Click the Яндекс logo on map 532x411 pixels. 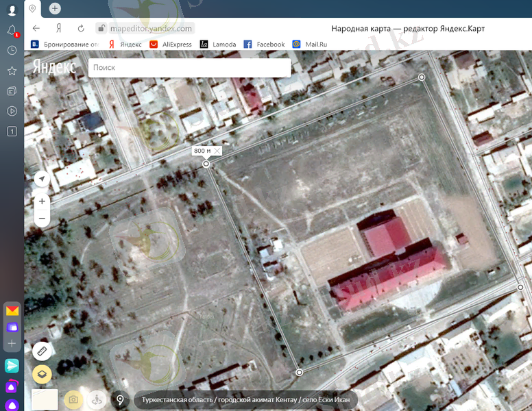(x=54, y=67)
